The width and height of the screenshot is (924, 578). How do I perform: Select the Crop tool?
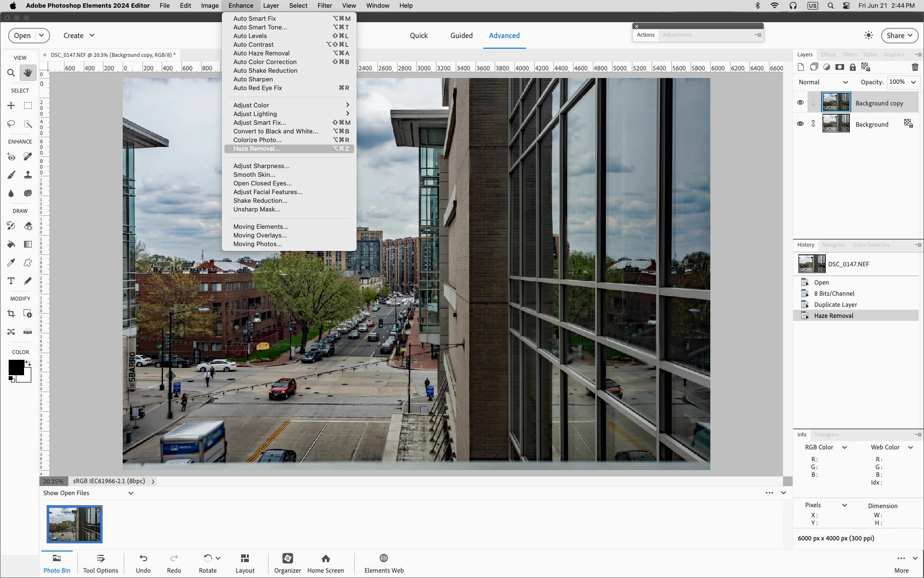tap(11, 314)
